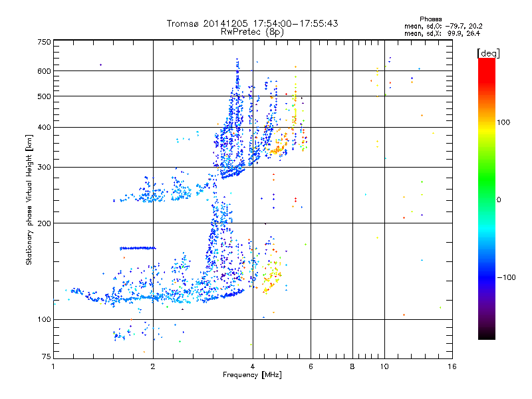
Task: Click the y-axis label 'Stationary phase Virtual Height [km]'
Action: [x=29, y=200]
